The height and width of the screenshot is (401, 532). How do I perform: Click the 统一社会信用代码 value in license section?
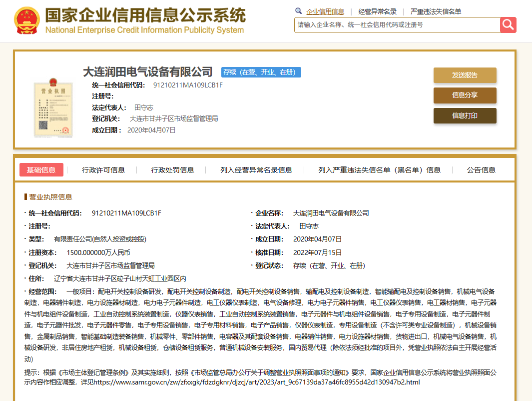click(x=126, y=213)
